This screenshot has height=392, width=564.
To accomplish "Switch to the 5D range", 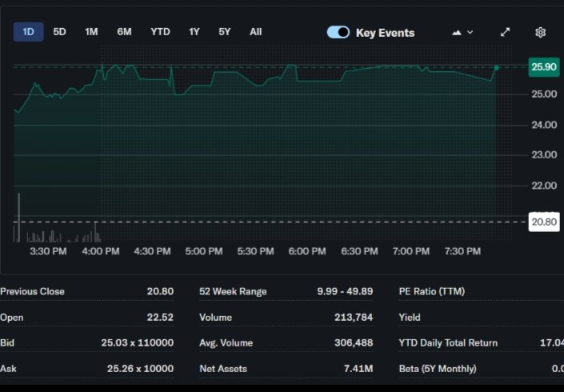I will coord(59,32).
